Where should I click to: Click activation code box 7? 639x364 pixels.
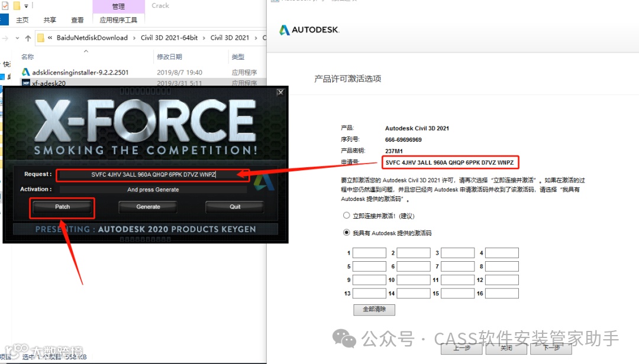click(457, 266)
